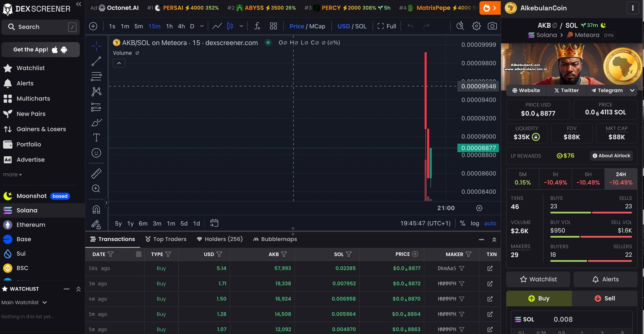This screenshot has height=334, width=644.
Task: Filter by maker DkmAa5
Action: (x=462, y=268)
